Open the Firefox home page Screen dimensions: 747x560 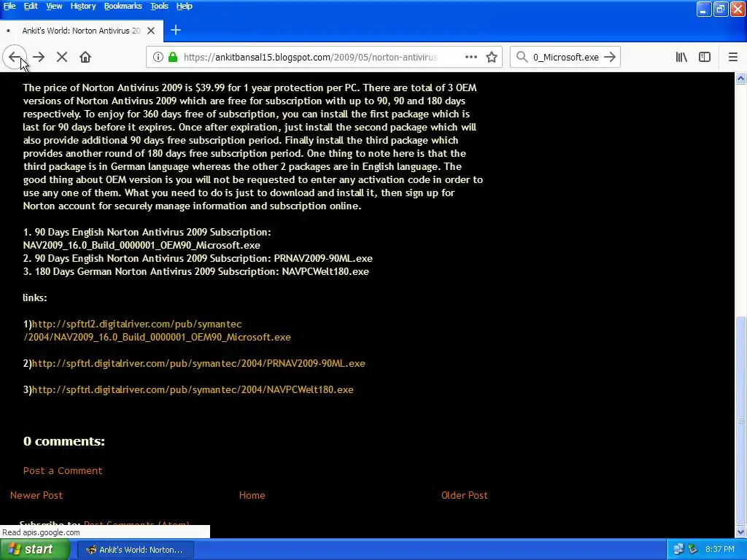click(85, 57)
